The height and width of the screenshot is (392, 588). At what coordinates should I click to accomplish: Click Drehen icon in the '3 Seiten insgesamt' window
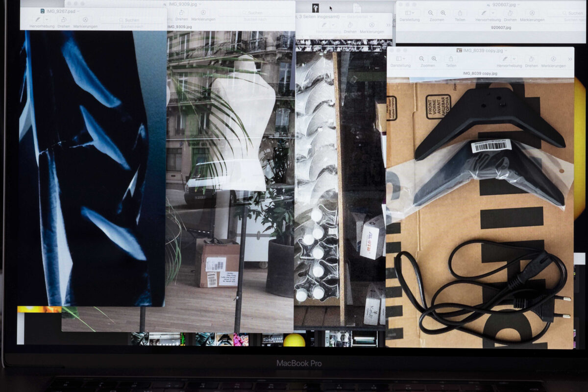[x=350, y=24]
